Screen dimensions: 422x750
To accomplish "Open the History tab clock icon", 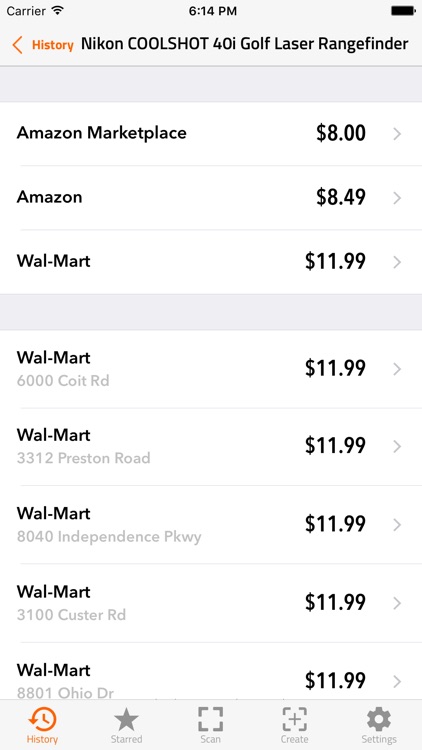I will 42,719.
